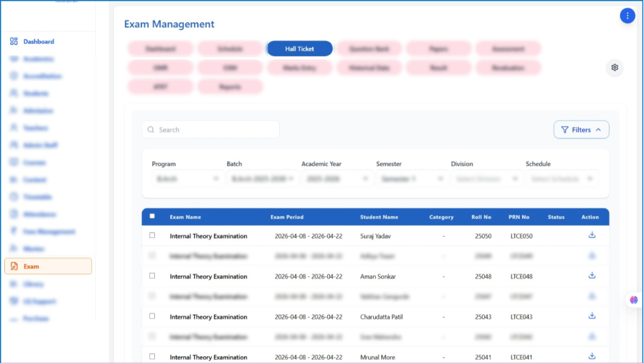
Task: Select Mrunal More's row checkbox
Action: click(152, 356)
